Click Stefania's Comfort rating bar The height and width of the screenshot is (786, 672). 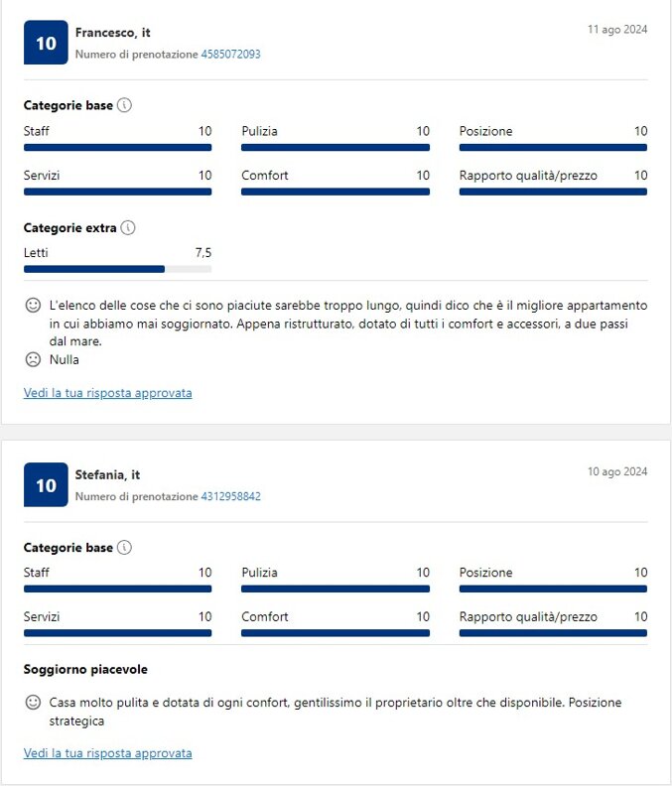pyautogui.click(x=336, y=632)
